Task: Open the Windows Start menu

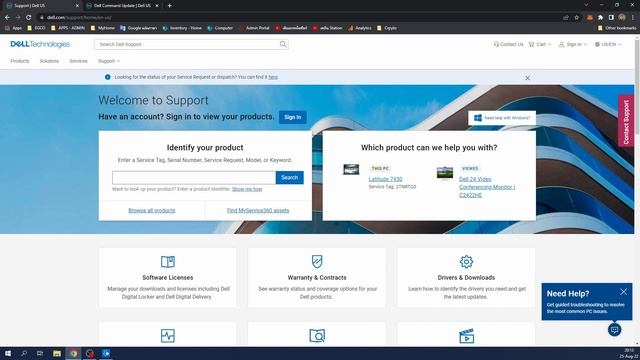Action: click(8, 353)
